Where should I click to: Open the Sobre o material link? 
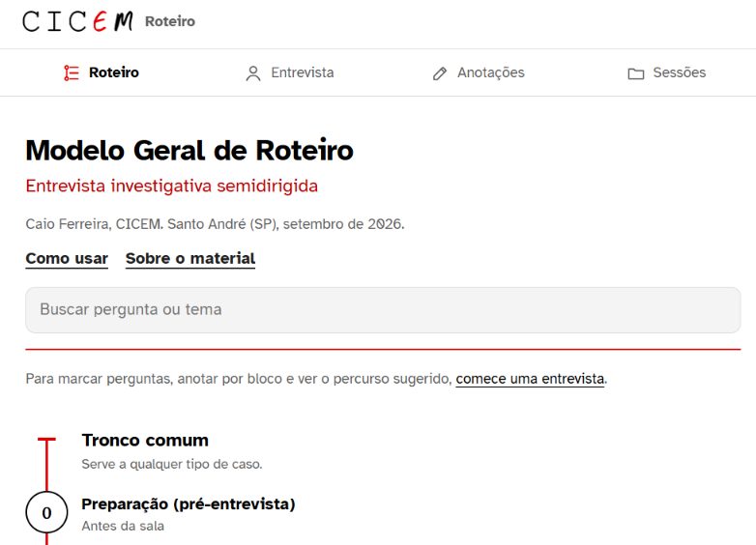[x=190, y=259]
